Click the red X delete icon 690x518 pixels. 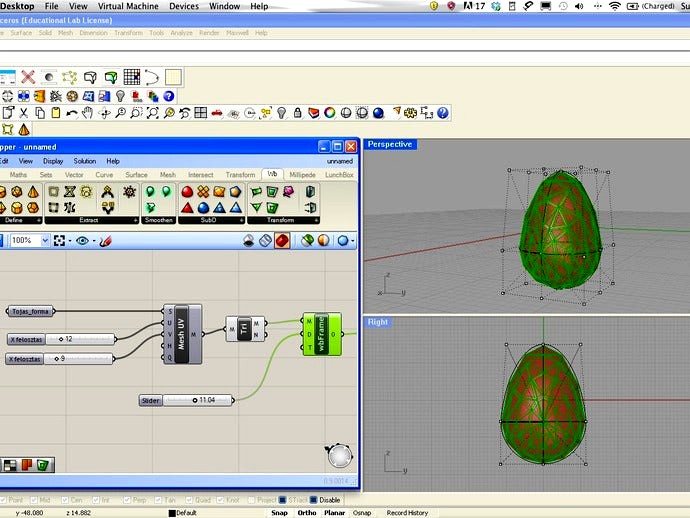27,77
